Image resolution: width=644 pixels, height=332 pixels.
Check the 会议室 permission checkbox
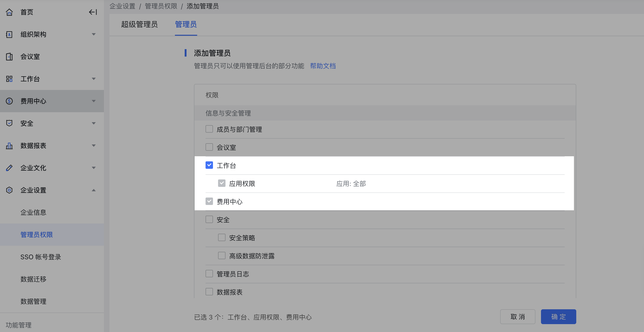209,147
